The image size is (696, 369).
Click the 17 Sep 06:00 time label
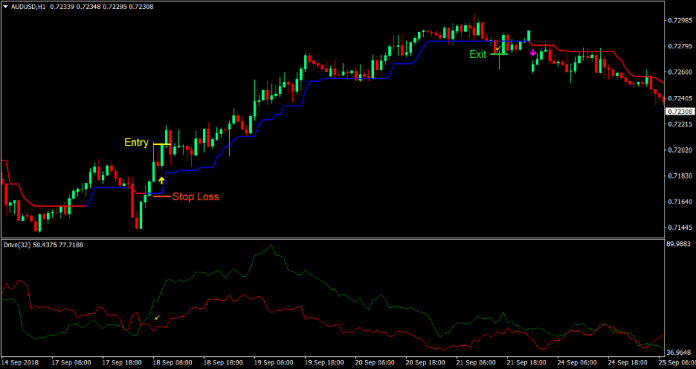click(x=71, y=362)
